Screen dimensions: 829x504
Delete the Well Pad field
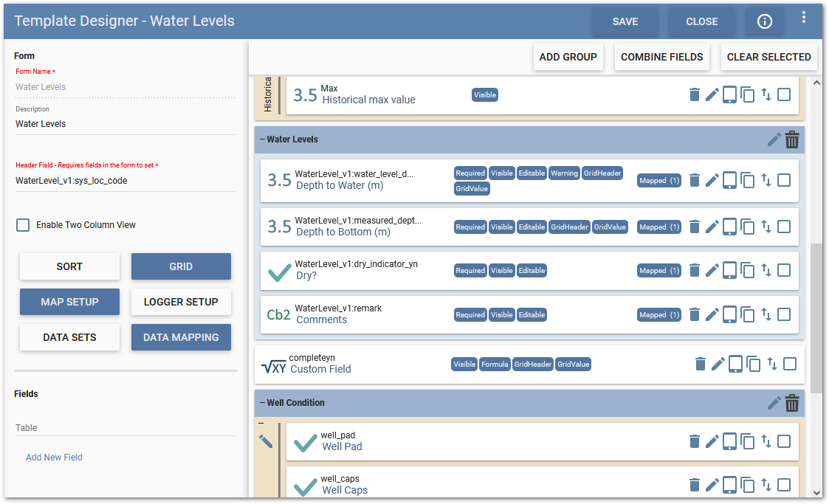pyautogui.click(x=695, y=441)
